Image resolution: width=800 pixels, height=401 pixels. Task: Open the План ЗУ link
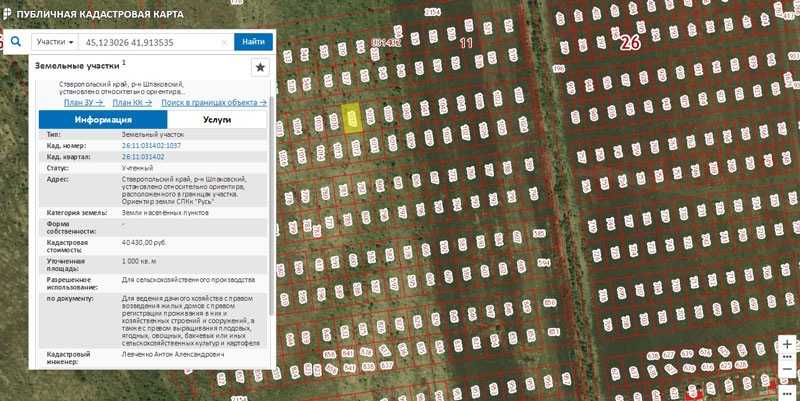click(84, 102)
